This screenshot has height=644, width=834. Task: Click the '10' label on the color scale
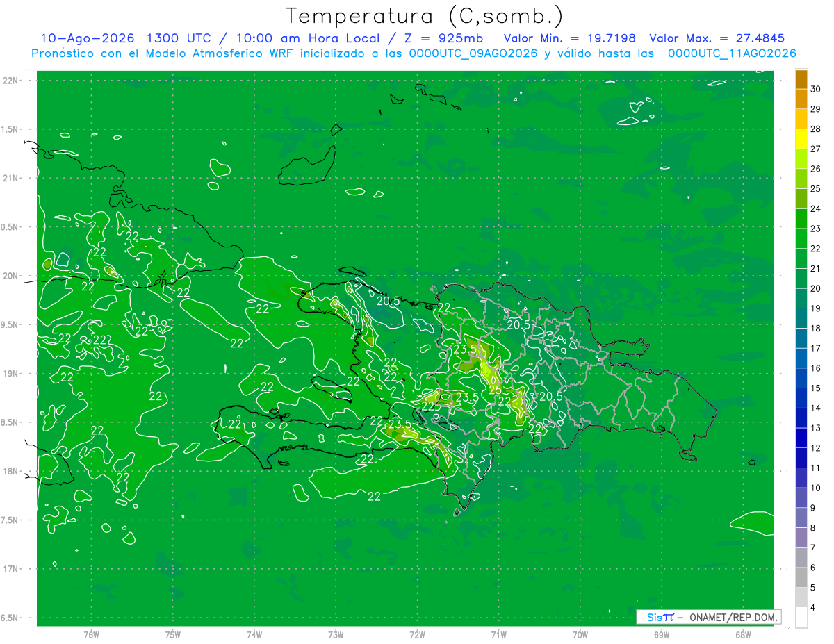pos(816,488)
